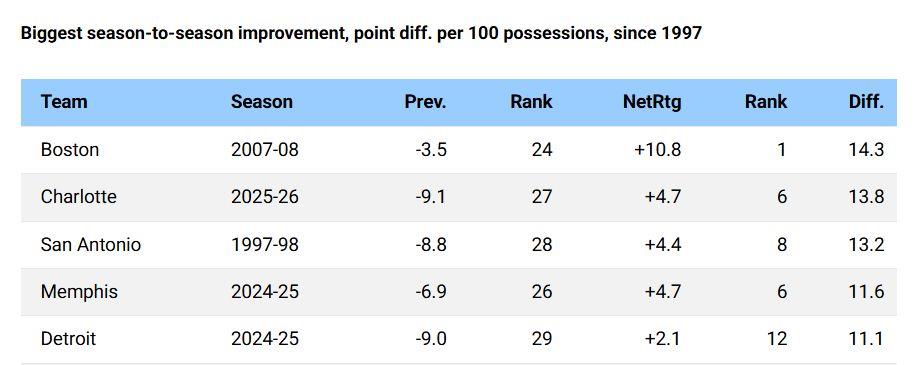Click the 2007-08 season cell
916x365 pixels.
coord(265,150)
